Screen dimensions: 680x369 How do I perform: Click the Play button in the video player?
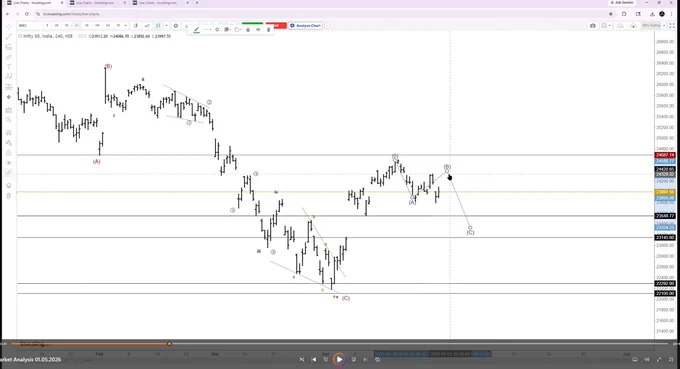tap(340, 359)
